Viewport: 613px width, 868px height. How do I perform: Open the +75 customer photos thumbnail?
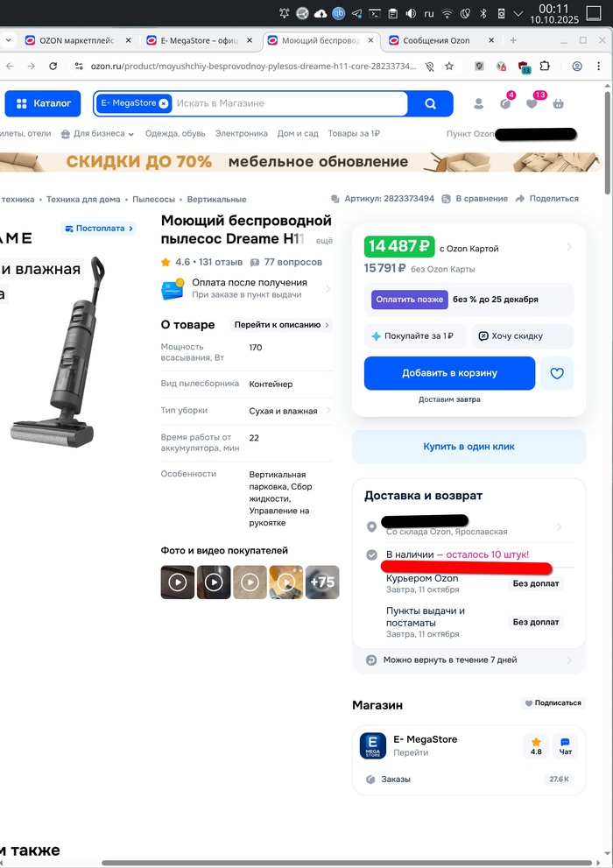point(322,582)
